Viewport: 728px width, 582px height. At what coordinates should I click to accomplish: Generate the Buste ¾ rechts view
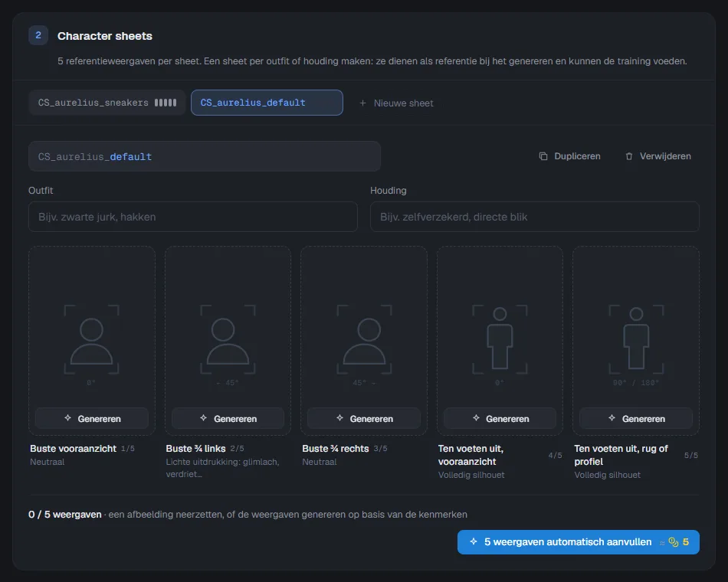pyautogui.click(x=364, y=419)
